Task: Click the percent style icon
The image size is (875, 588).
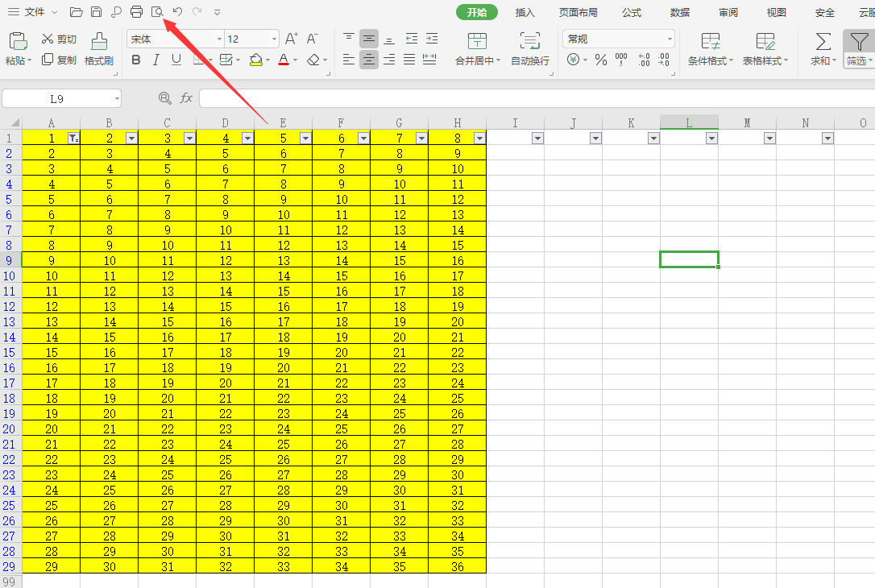Action: tap(601, 60)
